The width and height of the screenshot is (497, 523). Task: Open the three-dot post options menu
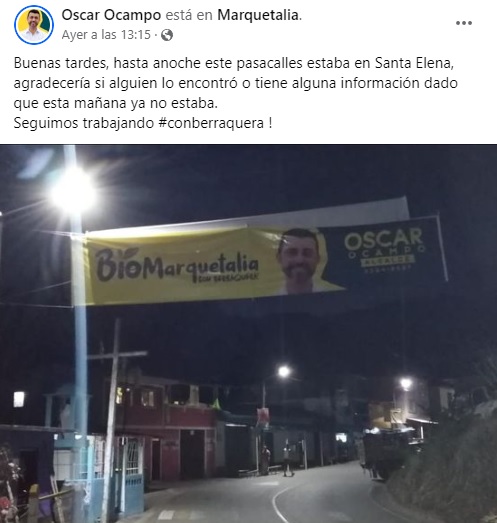point(464,23)
